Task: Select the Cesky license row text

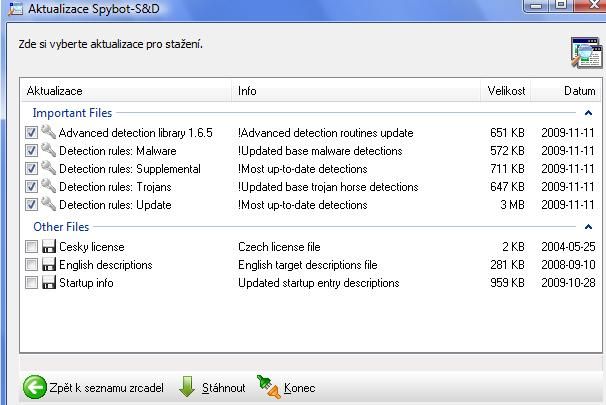Action: (92, 247)
